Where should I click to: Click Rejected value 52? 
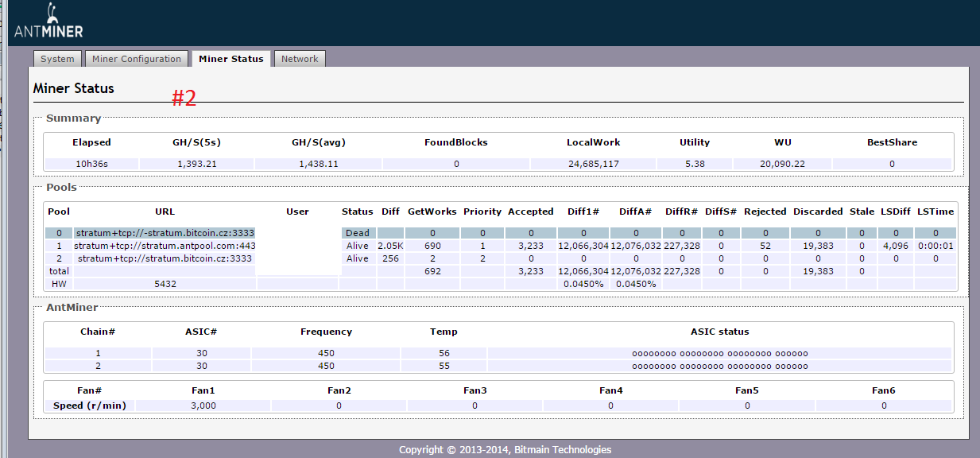tap(765, 246)
